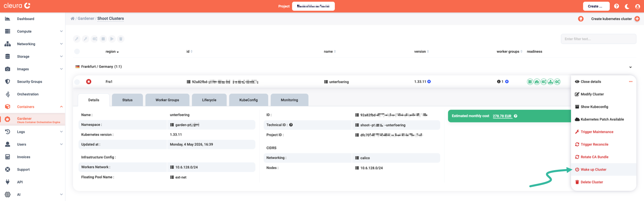Viewport: 644px width, 201px height.
Task: Click the worker groups info icon
Action: coord(499,81)
